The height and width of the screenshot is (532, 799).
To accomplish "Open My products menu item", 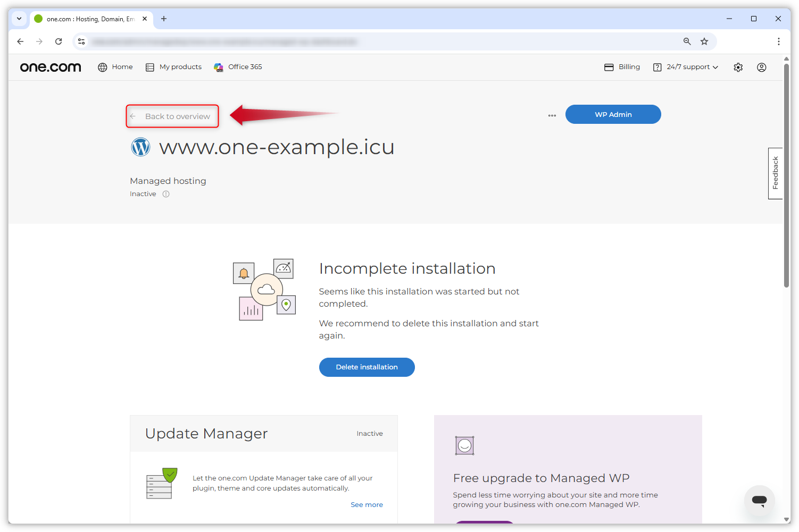I will click(x=180, y=67).
